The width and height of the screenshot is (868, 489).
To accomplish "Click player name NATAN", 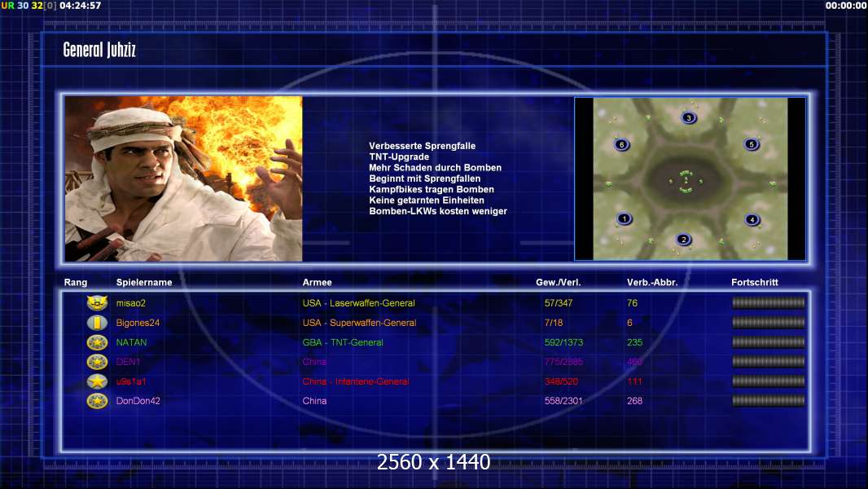I will click(x=131, y=342).
